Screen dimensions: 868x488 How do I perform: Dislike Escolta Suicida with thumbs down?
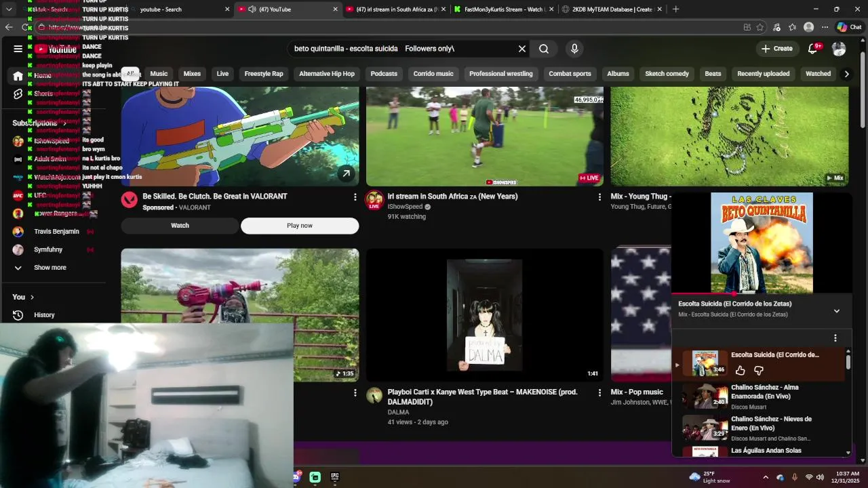tap(758, 371)
